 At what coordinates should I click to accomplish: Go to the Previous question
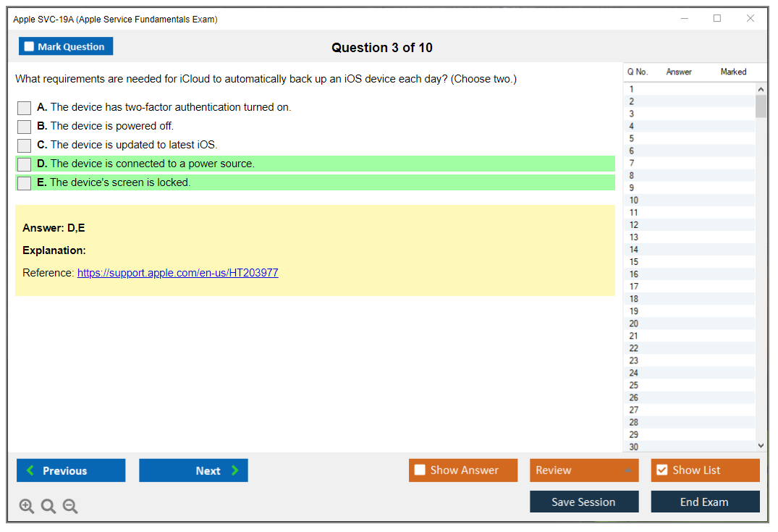[x=71, y=470]
